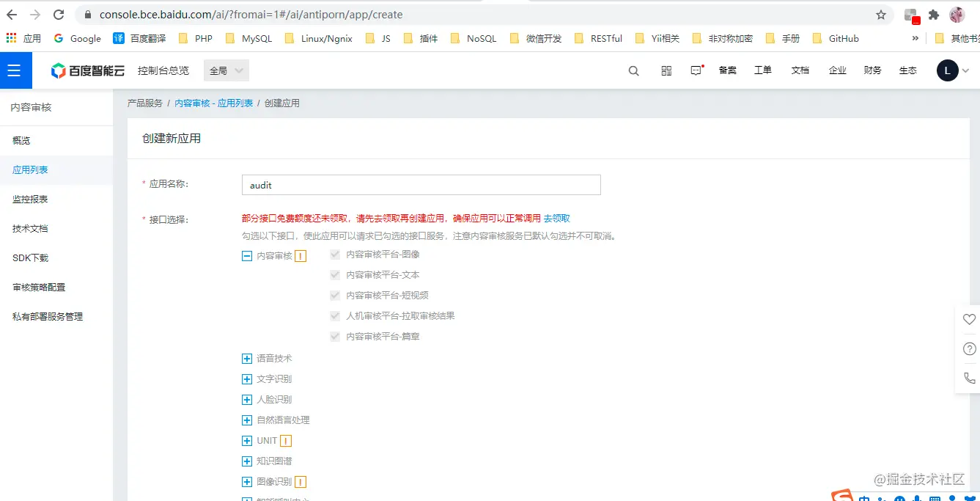Toggle 内容审核平台-篇章 checkbox
Viewport: 980px width, 501px height.
335,337
